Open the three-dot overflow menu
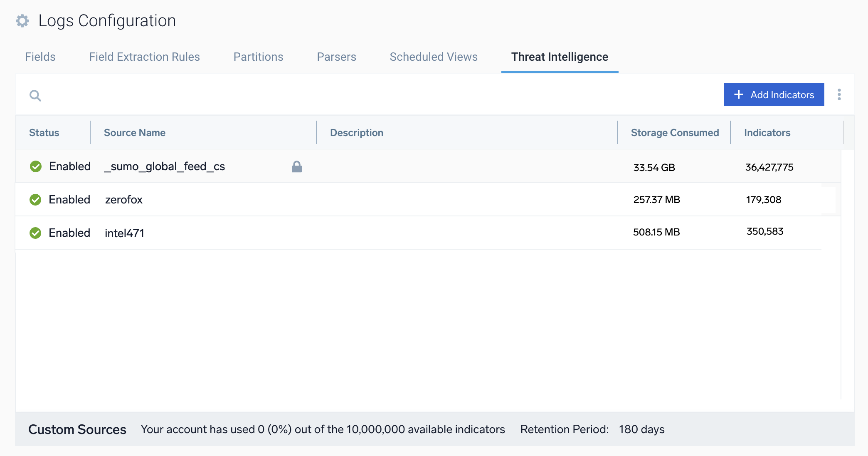The width and height of the screenshot is (868, 456). [840, 95]
